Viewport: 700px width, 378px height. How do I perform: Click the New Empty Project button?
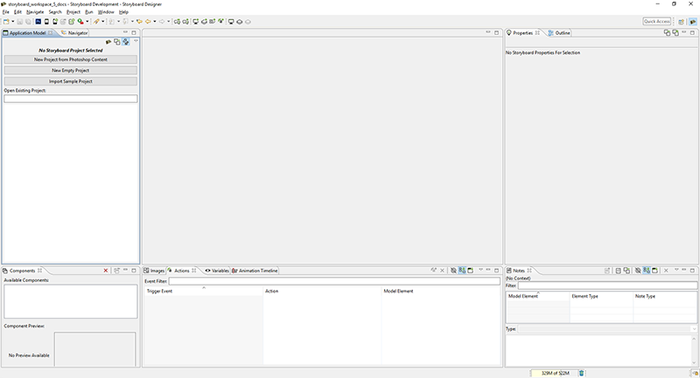[x=71, y=71]
